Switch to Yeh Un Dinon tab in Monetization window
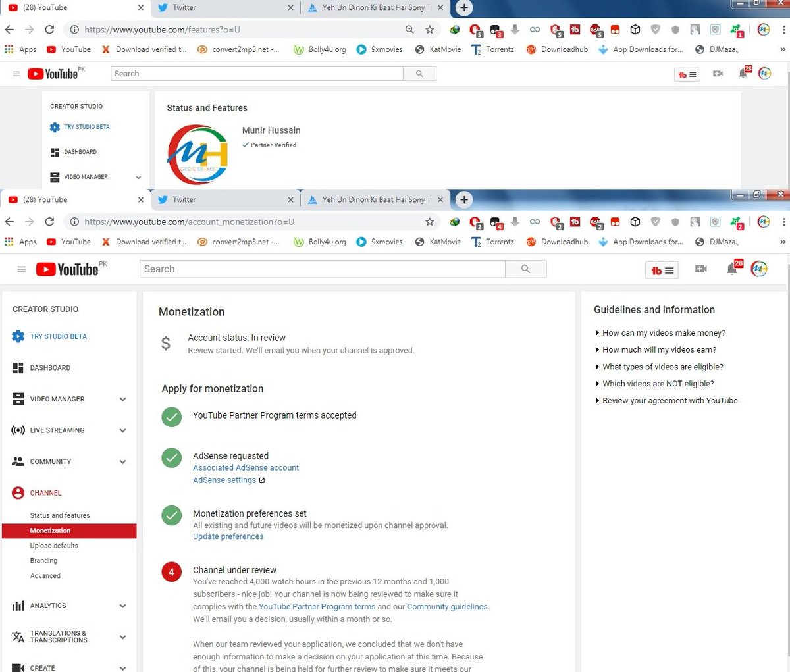The height and width of the screenshot is (672, 790). (375, 199)
